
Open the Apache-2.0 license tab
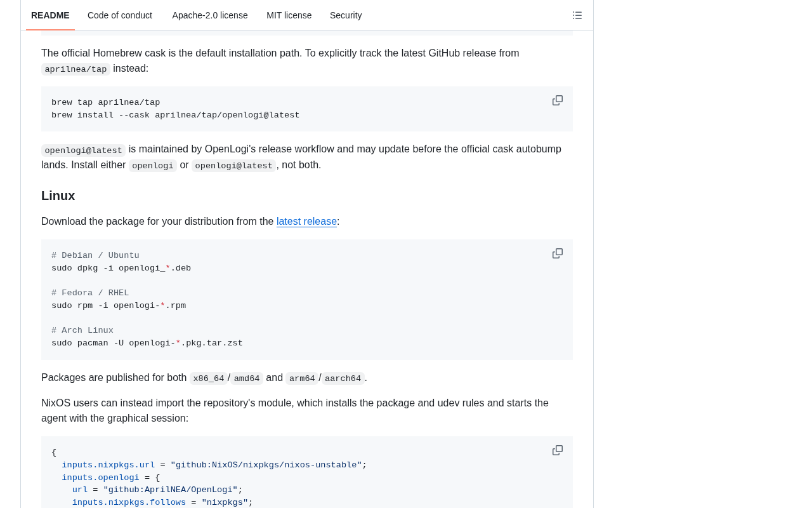coord(210,15)
